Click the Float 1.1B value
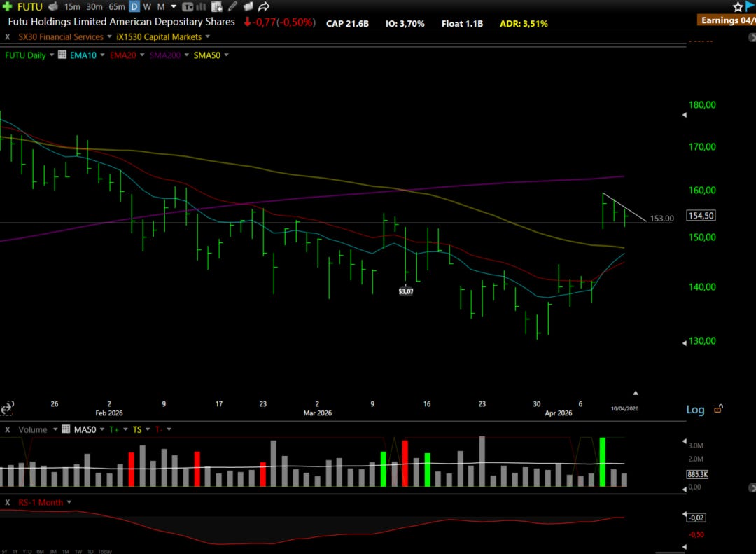This screenshot has width=756, height=554. 462,23
